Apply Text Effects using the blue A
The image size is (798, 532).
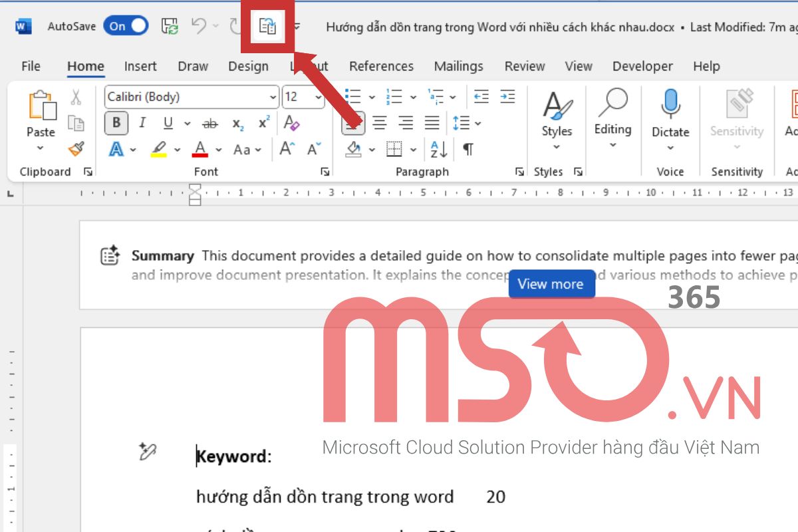coord(116,150)
